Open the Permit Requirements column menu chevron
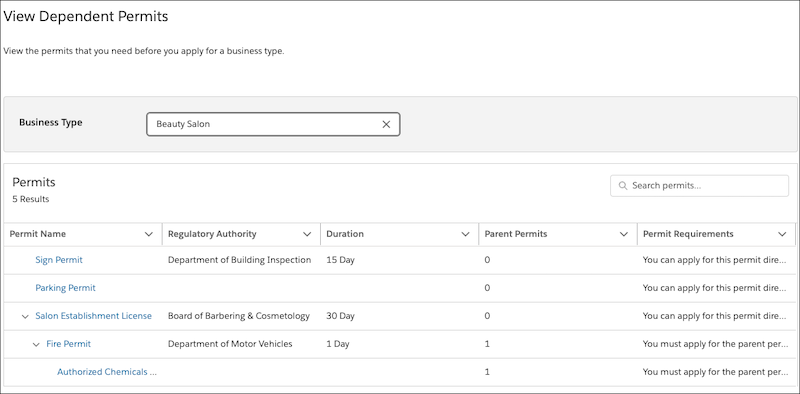This screenshot has height=394, width=800. pos(782,234)
